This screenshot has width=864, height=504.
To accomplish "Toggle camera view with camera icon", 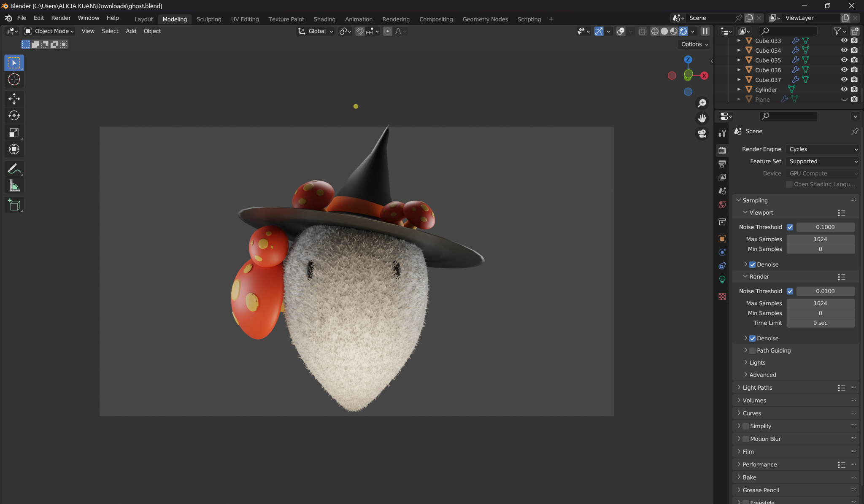I will coord(702,134).
